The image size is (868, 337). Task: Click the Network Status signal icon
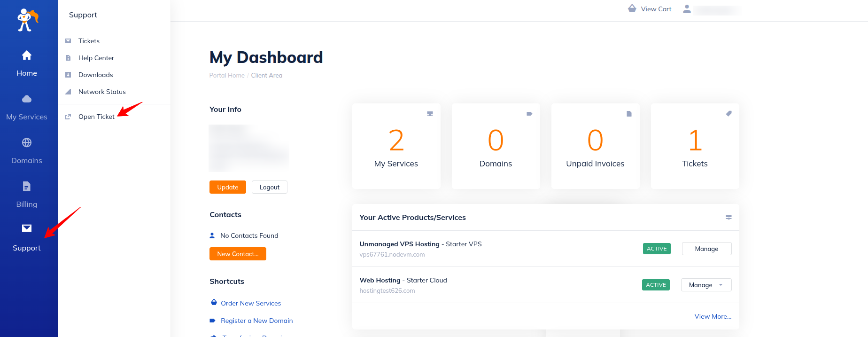coord(68,92)
